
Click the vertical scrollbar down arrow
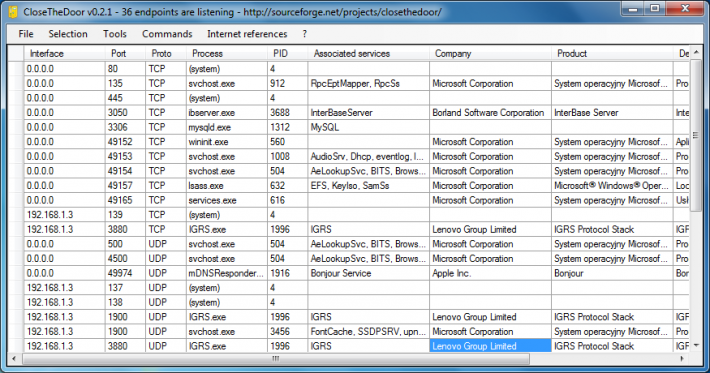(x=696, y=346)
